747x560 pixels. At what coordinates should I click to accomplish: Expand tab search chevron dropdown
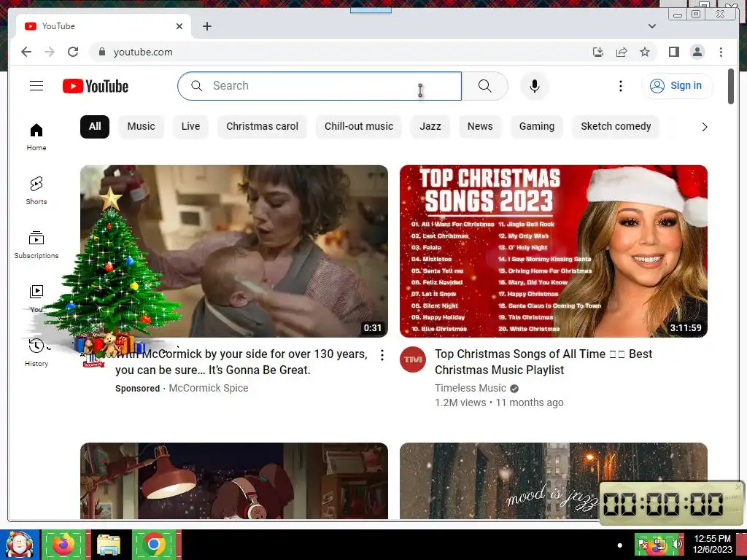point(652,26)
